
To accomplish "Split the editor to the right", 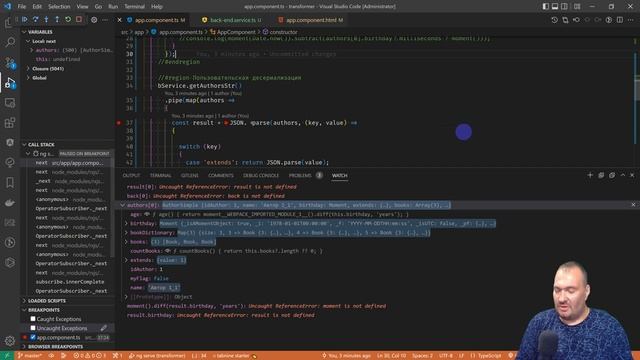I will (x=620, y=20).
